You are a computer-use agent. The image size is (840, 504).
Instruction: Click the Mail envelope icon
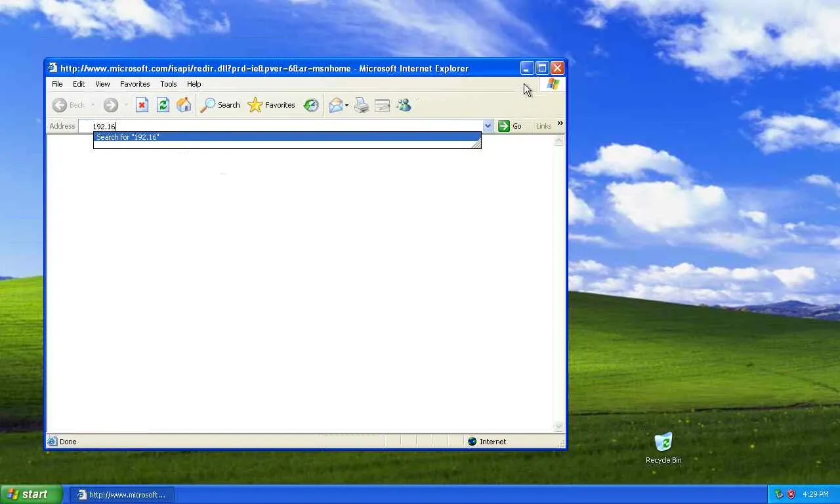335,105
